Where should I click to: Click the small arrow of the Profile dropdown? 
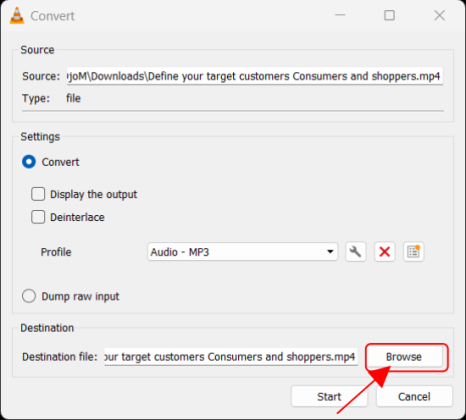pyautogui.click(x=330, y=252)
